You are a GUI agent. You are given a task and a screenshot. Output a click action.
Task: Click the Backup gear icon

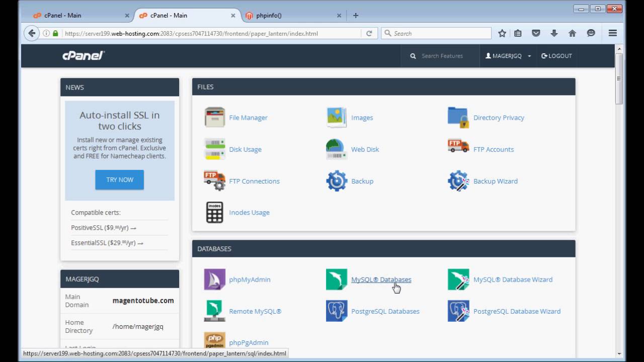337,180
